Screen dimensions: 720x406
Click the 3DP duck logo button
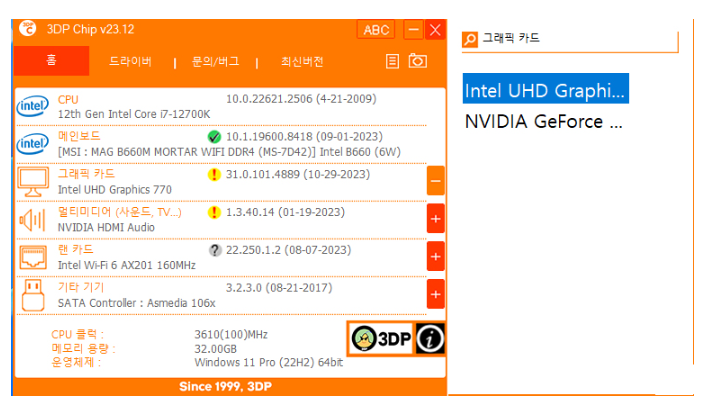click(x=381, y=338)
